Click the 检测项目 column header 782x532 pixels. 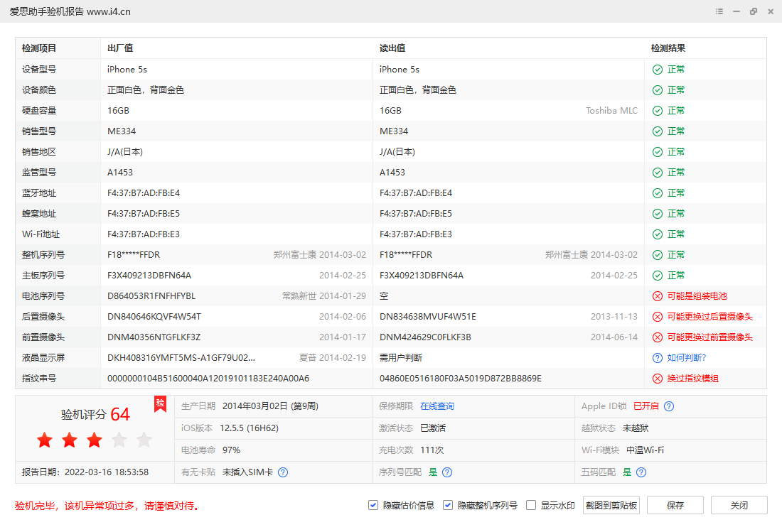39,48
